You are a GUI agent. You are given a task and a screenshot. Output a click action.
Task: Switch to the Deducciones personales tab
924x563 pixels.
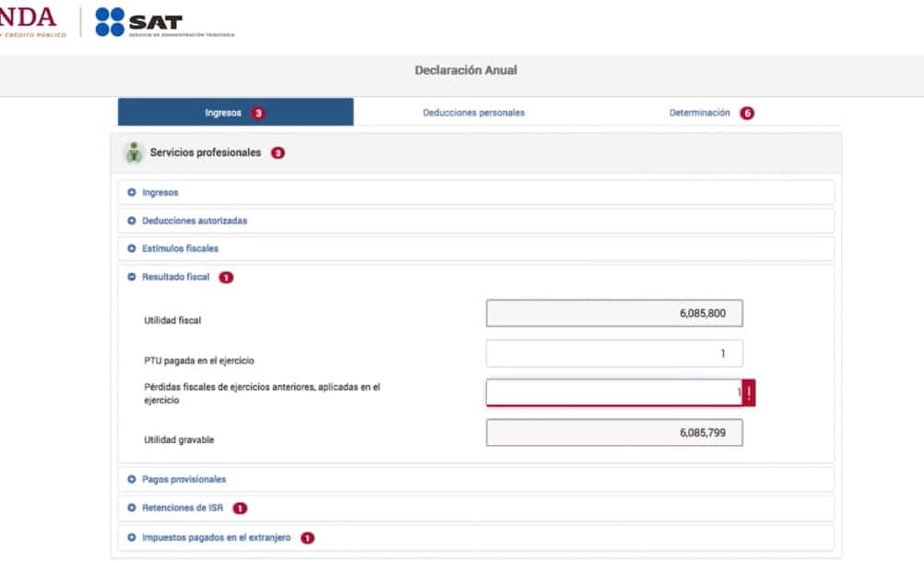coord(473,113)
